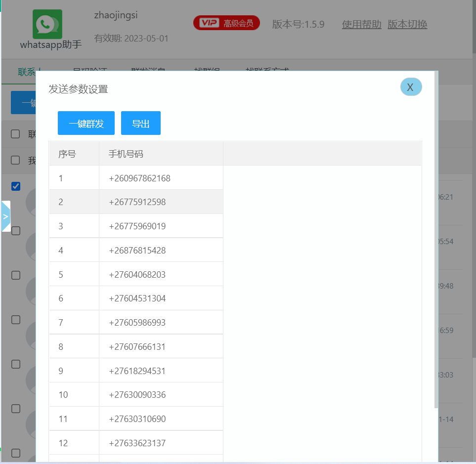
Task: Select the row with number +260967862168
Action: click(140, 178)
